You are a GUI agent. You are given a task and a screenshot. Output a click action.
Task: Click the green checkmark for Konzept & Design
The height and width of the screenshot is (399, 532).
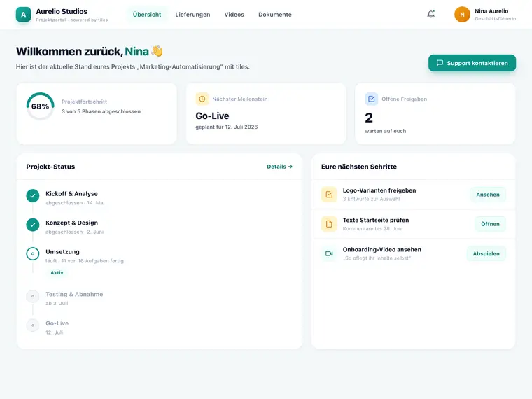(x=33, y=225)
